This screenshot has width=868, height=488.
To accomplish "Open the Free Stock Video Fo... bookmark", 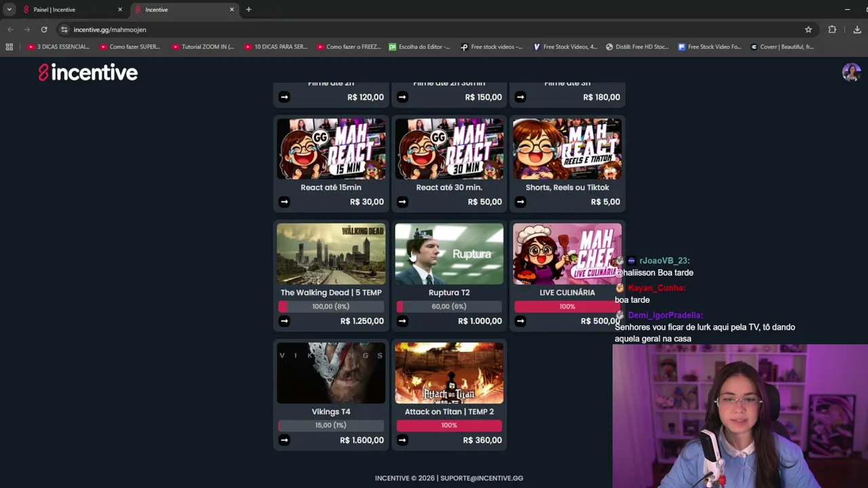I will tap(710, 47).
